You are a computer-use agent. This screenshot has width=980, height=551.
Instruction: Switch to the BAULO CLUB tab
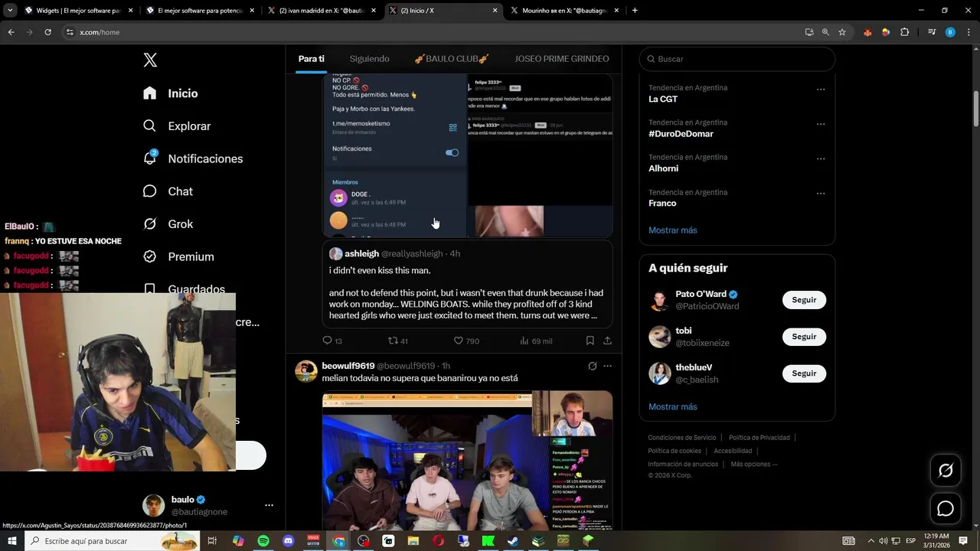click(452, 59)
